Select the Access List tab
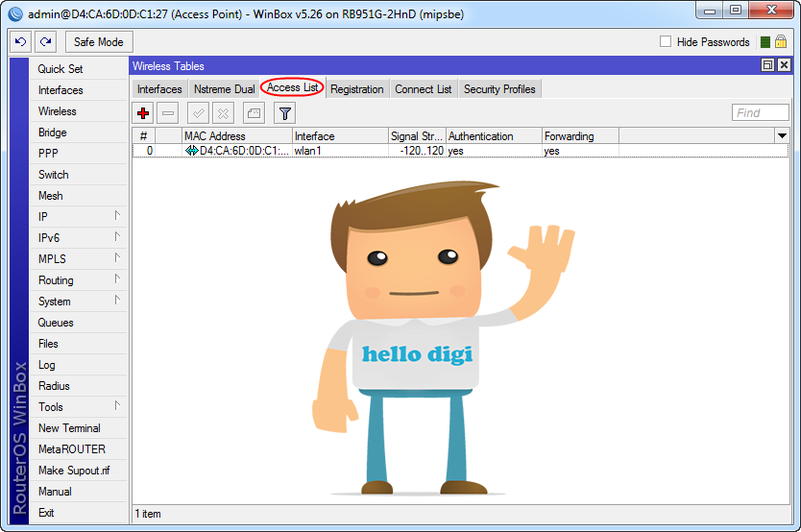The image size is (801, 532). pyautogui.click(x=292, y=87)
